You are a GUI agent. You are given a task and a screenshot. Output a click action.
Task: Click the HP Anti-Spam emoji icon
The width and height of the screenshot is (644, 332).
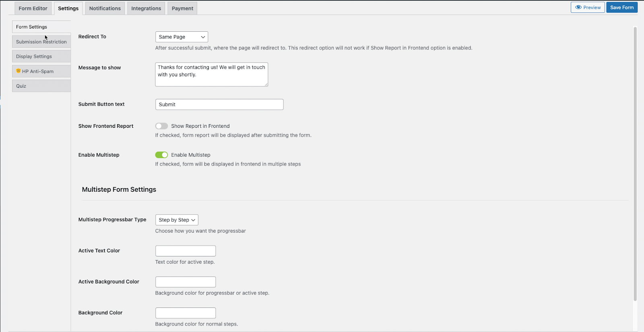(x=19, y=71)
